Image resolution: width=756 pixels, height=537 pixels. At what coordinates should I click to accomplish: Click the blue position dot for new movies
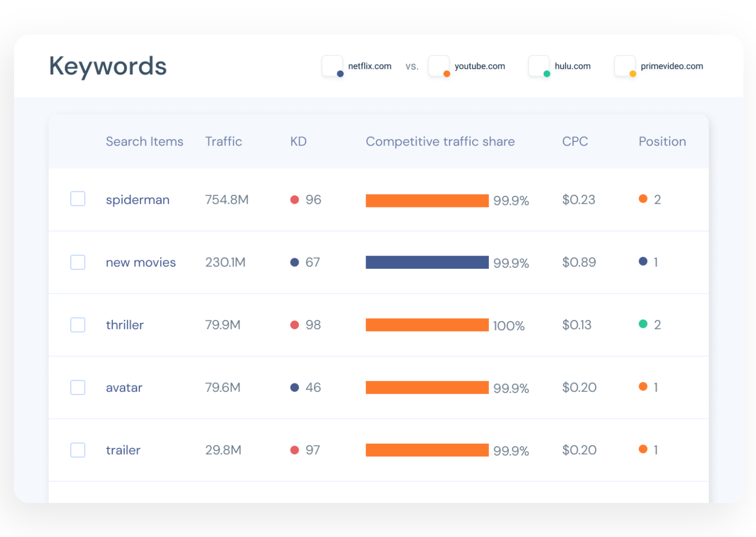coord(643,261)
